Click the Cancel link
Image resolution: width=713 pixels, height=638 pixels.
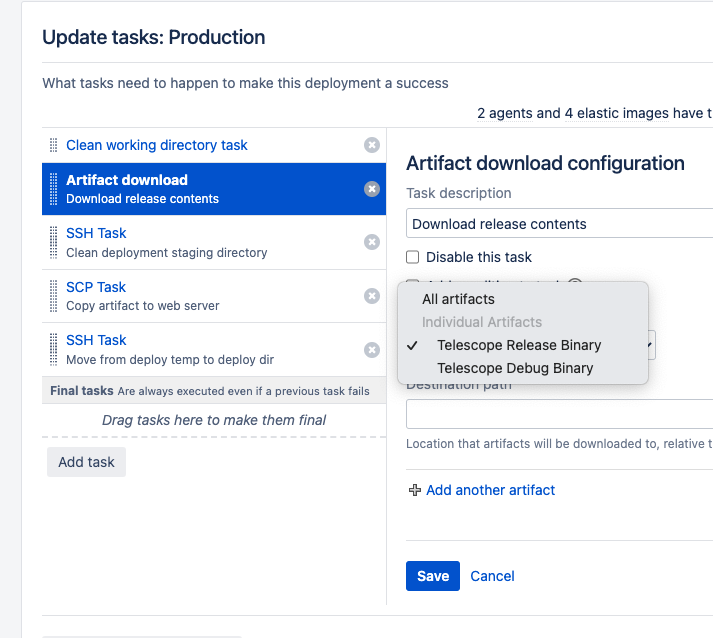(x=492, y=576)
